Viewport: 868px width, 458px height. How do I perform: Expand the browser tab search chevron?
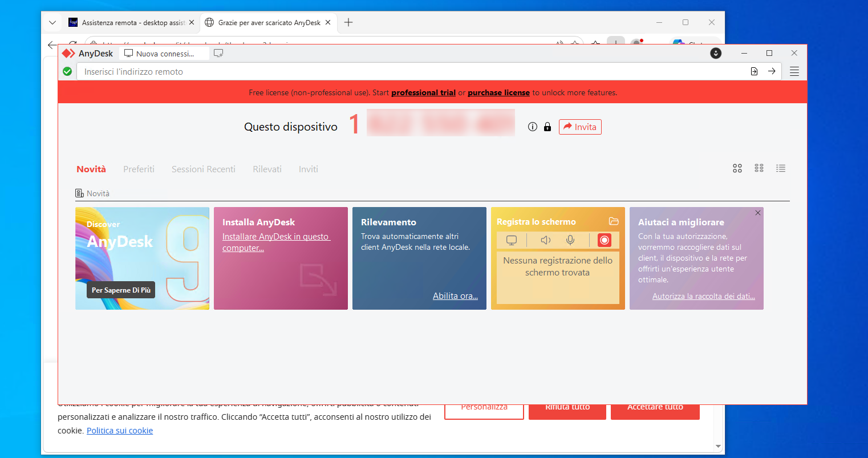coord(52,22)
